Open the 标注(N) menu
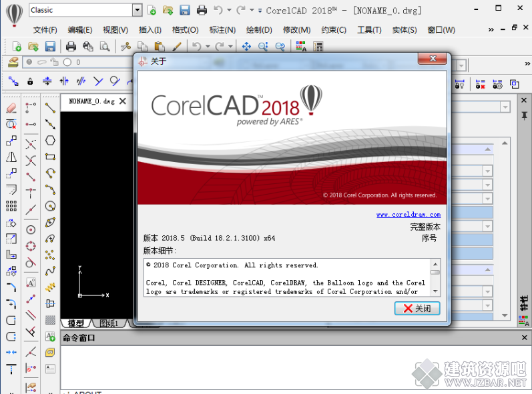Image resolution: width=532 pixels, height=394 pixels. pyautogui.click(x=222, y=30)
